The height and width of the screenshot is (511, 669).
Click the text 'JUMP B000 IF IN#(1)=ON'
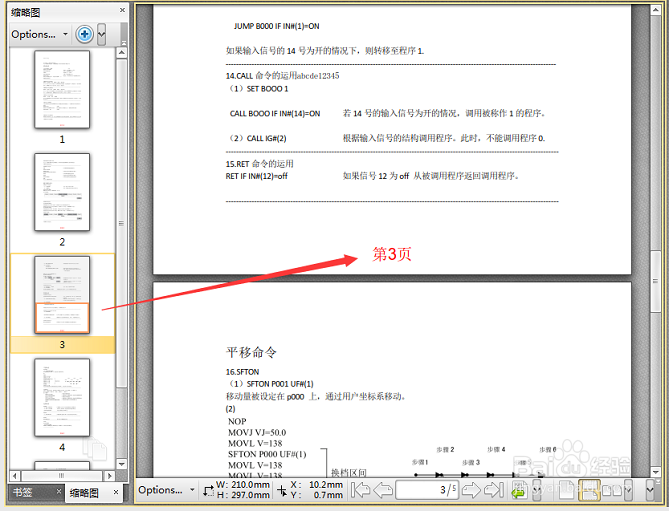(x=276, y=26)
